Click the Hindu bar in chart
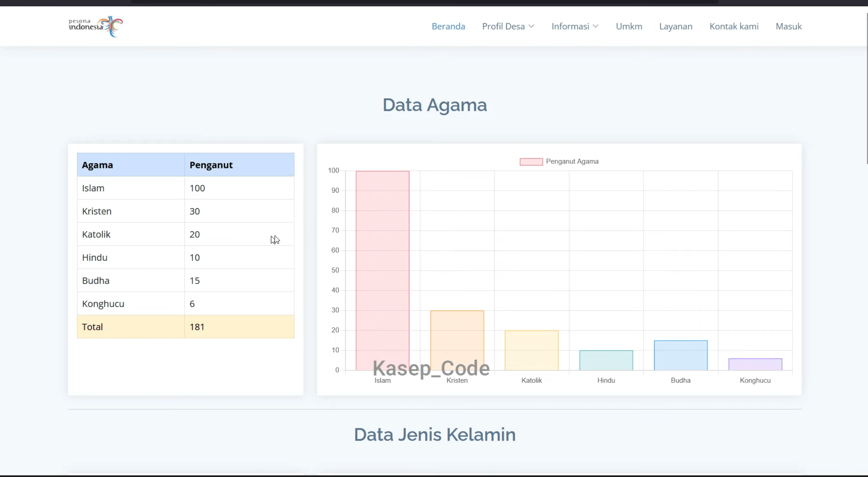 (606, 360)
